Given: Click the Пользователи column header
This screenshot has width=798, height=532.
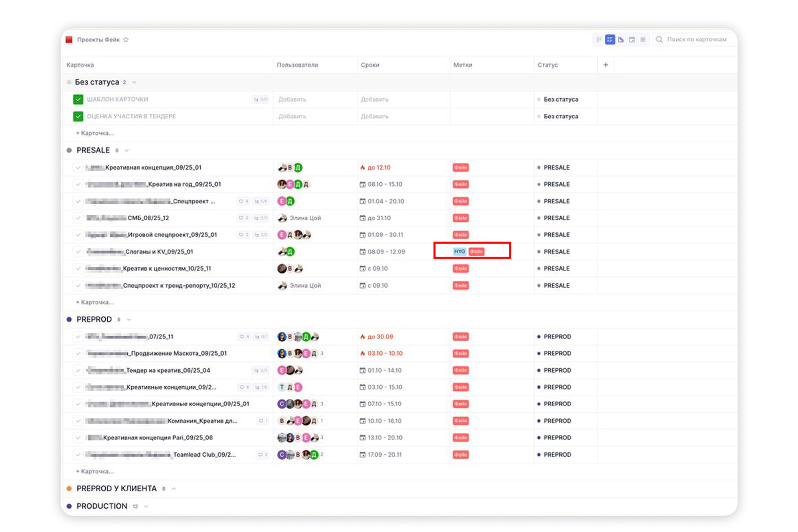Looking at the screenshot, I should pos(297,65).
